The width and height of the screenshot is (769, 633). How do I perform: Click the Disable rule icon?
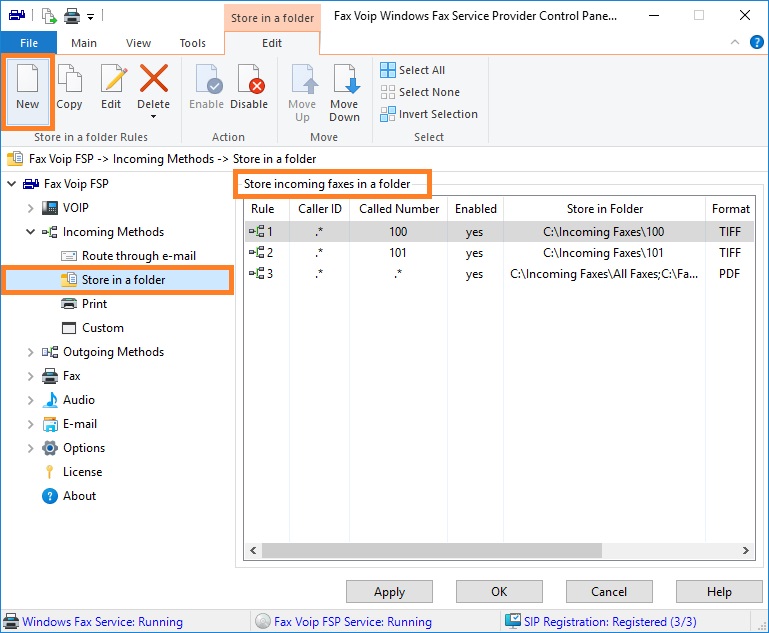(251, 78)
